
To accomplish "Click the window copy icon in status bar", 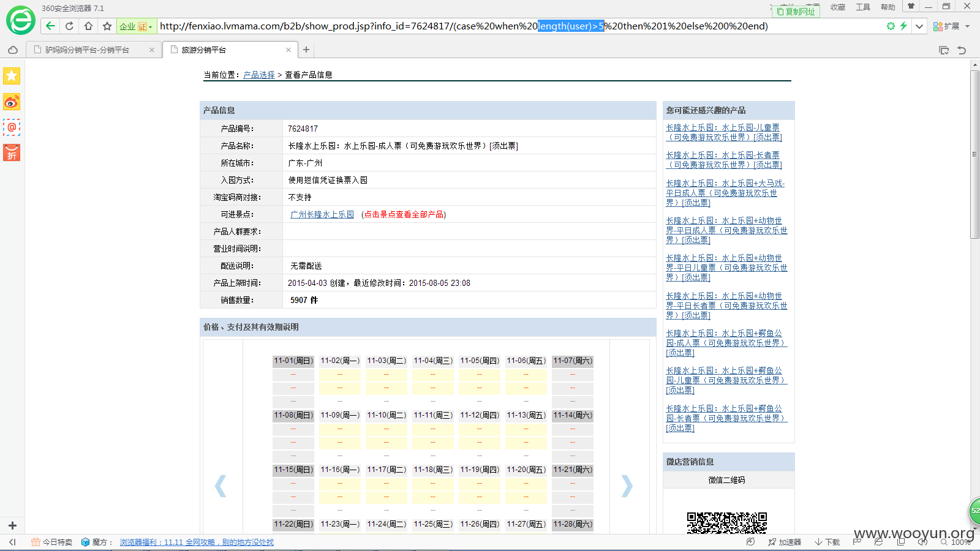I will pyautogui.click(x=900, y=542).
